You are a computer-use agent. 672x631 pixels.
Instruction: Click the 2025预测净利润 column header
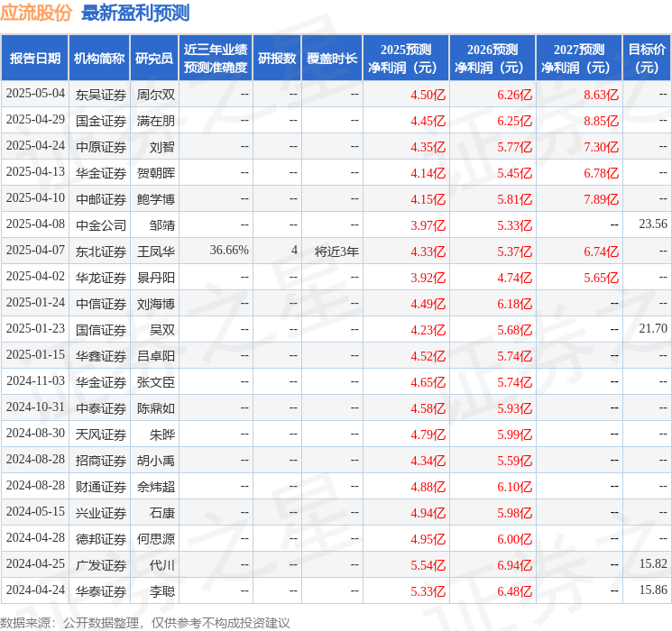pyautogui.click(x=406, y=58)
